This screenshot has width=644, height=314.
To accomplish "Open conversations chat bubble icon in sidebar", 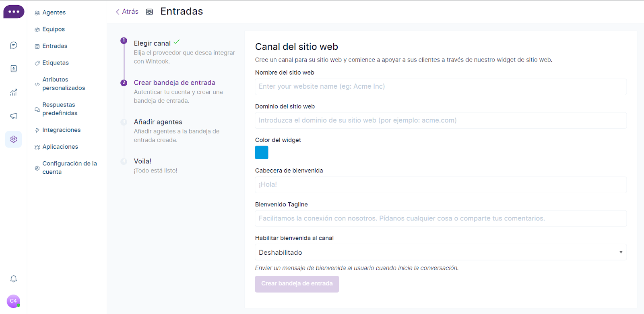I will click(13, 45).
